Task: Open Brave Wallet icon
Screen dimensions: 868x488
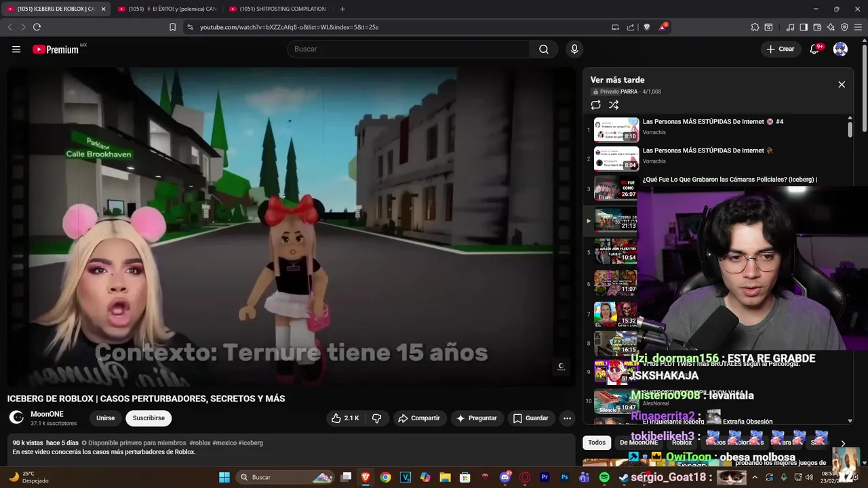Action: pos(817,27)
